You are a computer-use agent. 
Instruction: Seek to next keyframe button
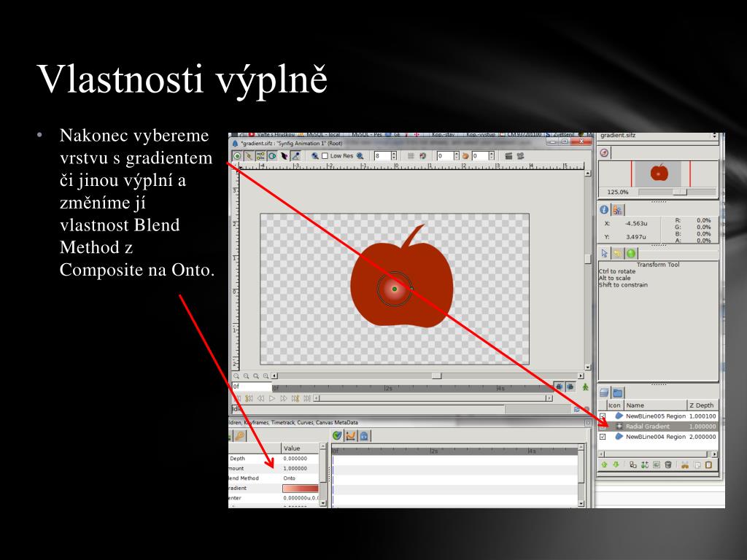[x=295, y=399]
